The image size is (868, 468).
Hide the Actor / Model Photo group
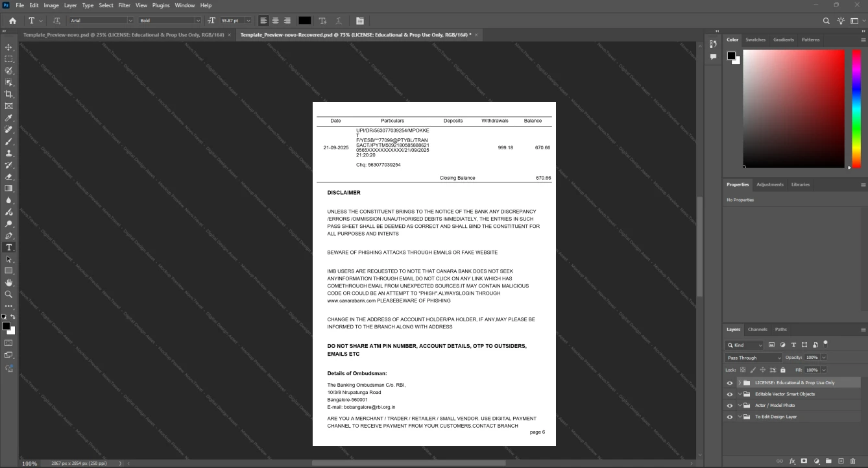coord(730,405)
